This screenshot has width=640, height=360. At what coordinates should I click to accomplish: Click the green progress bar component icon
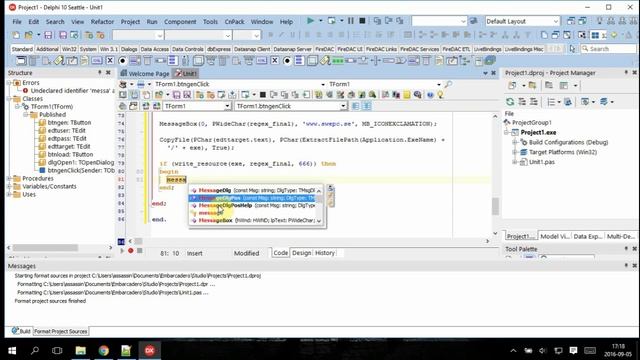[338, 61]
